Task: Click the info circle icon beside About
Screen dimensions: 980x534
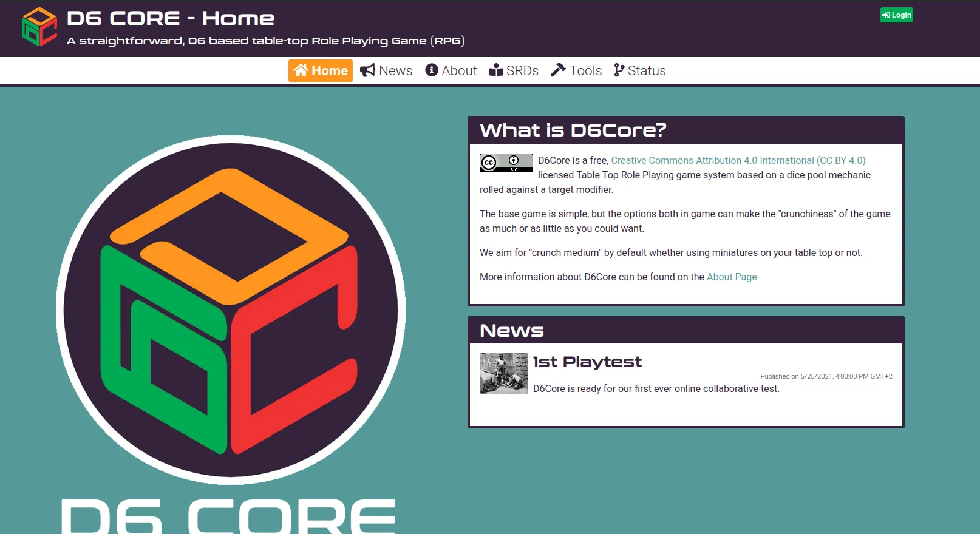Action: pos(432,70)
